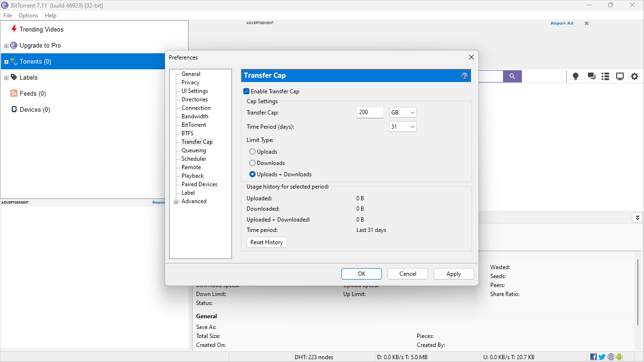Open the GB unit dropdown
This screenshot has width=644, height=362.
pyautogui.click(x=403, y=113)
